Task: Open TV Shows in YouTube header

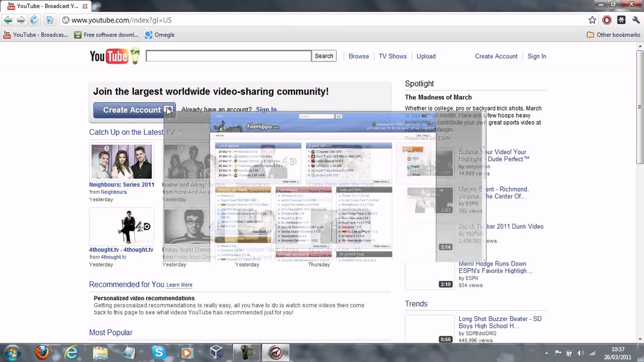Action: 392,56
